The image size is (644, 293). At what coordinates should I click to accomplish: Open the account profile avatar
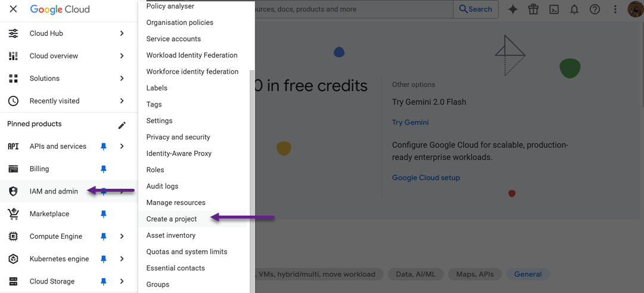coord(635,10)
